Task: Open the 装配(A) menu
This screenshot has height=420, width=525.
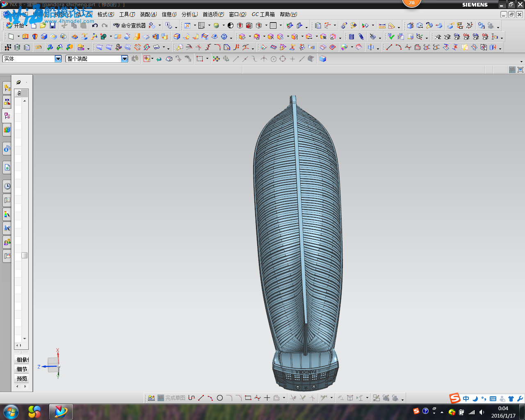Action: [x=148, y=14]
